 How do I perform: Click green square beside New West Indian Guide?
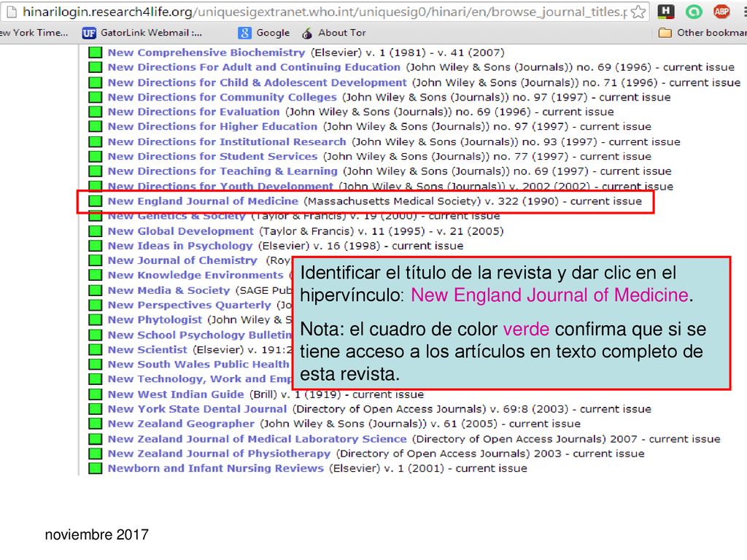pos(96,394)
